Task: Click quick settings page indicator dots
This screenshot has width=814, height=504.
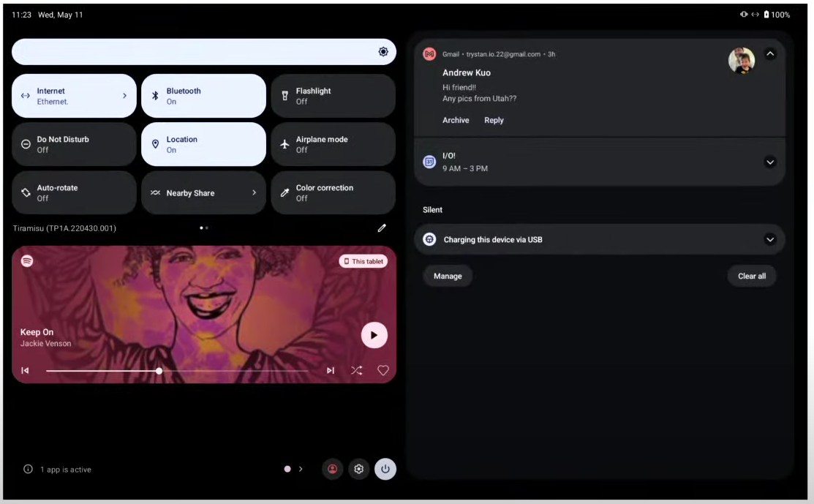Action: click(203, 228)
